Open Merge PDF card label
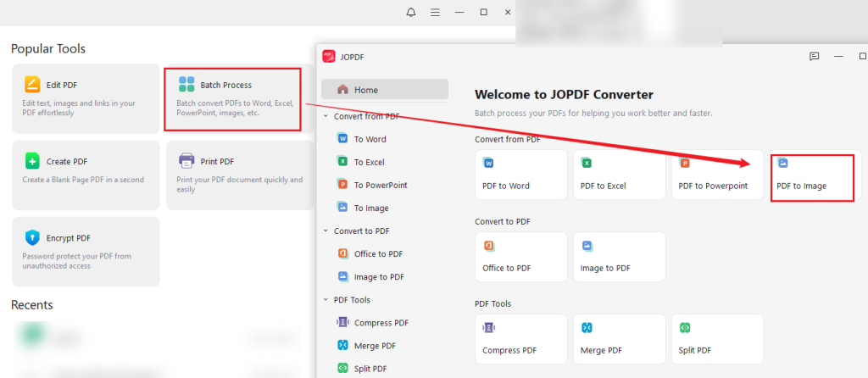Viewport: 868px width, 378px height. pos(601,350)
